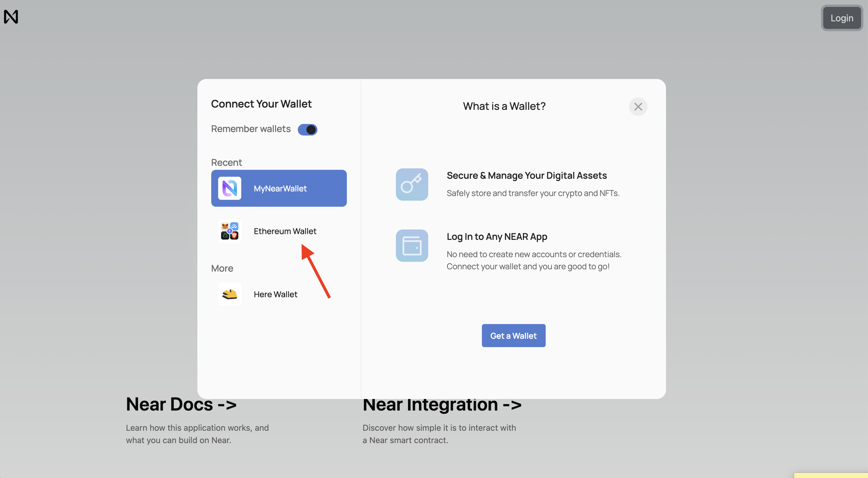Click the key icon for digital assets
The height and width of the screenshot is (478, 868).
tap(412, 185)
